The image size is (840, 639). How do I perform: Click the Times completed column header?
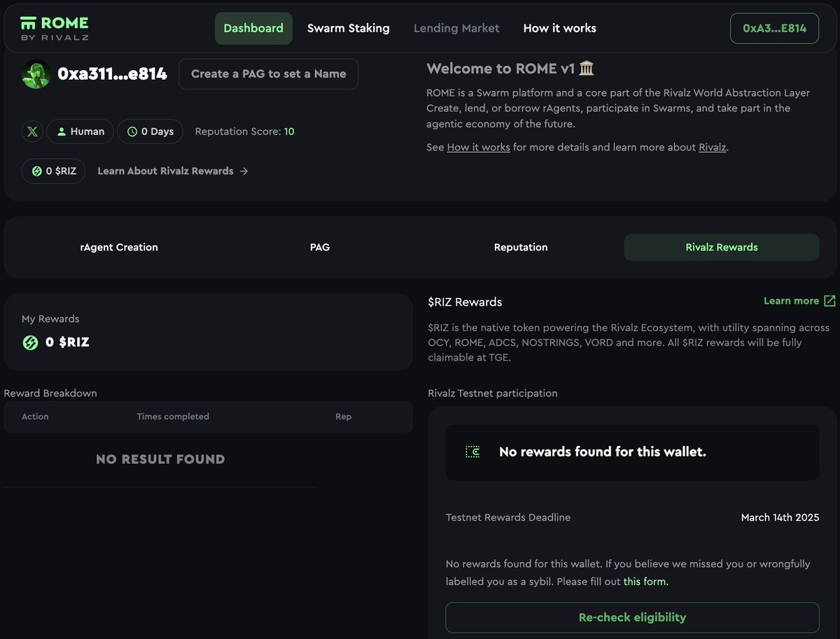point(173,416)
